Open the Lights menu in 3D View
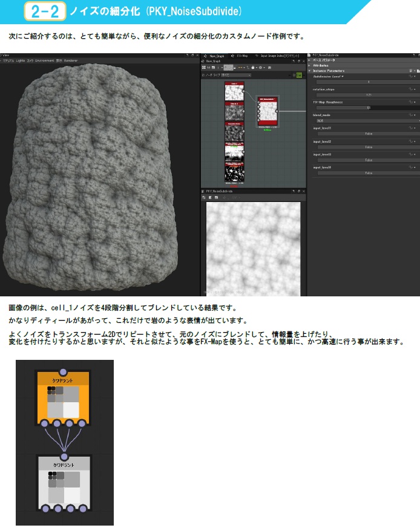Image resolution: width=420 pixels, height=528 pixels. pos(20,60)
